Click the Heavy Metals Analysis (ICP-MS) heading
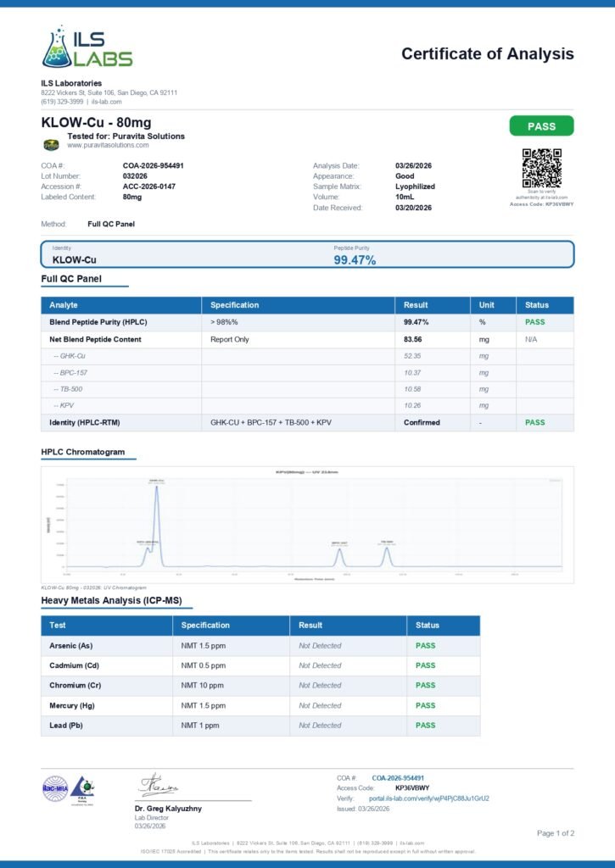Image resolution: width=615 pixels, height=868 pixels. 111,601
